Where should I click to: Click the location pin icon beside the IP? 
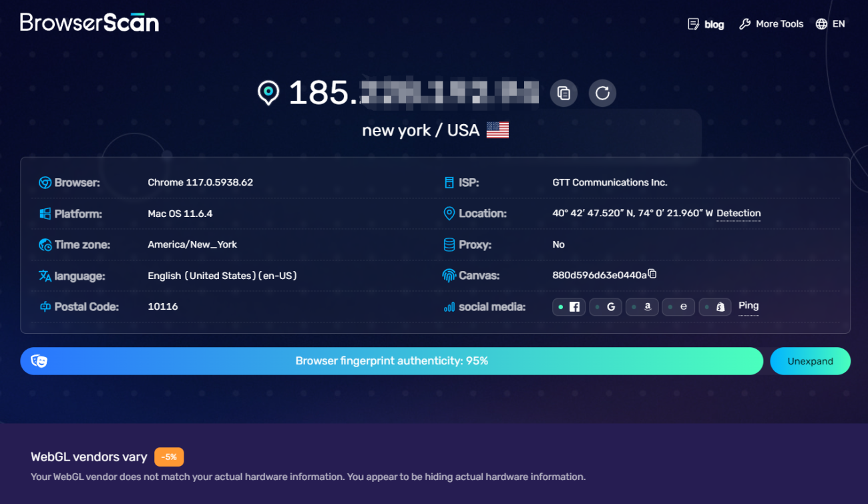coord(268,93)
